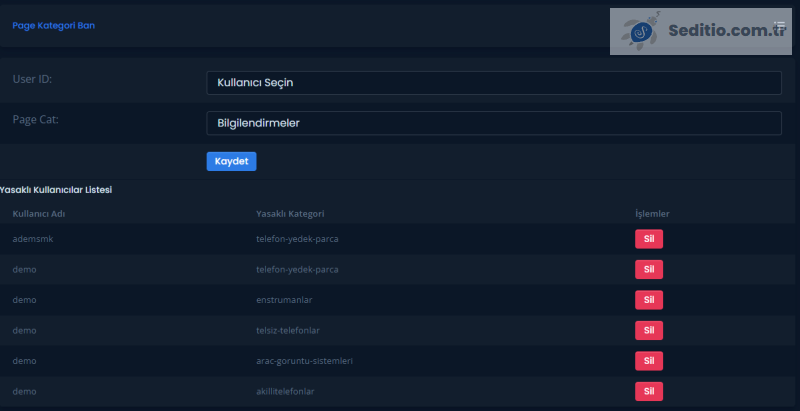
Task: Click demo in the telsiz-telefonlar row
Action: point(24,330)
